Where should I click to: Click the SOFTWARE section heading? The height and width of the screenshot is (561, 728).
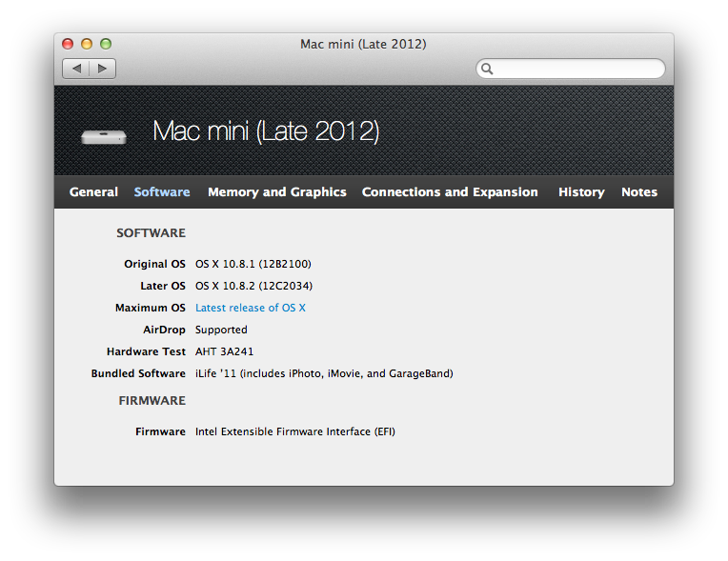[x=151, y=233]
